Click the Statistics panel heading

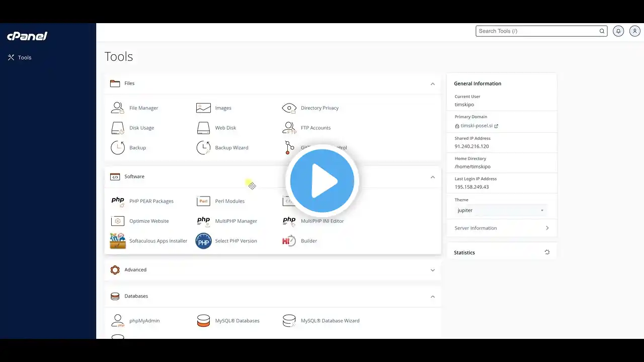[464, 252]
